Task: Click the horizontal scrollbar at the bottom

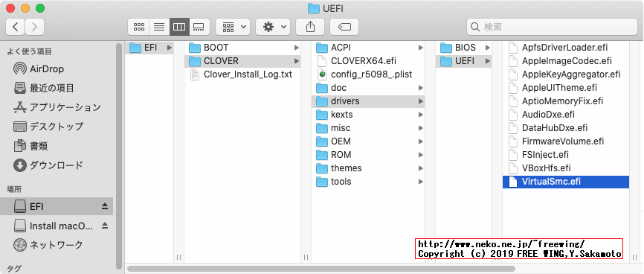Action: pos(321,269)
